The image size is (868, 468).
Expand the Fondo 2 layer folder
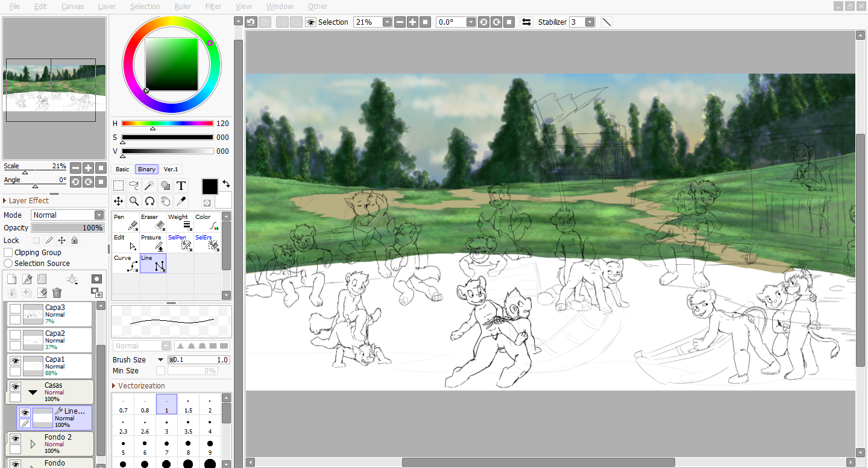click(x=33, y=444)
